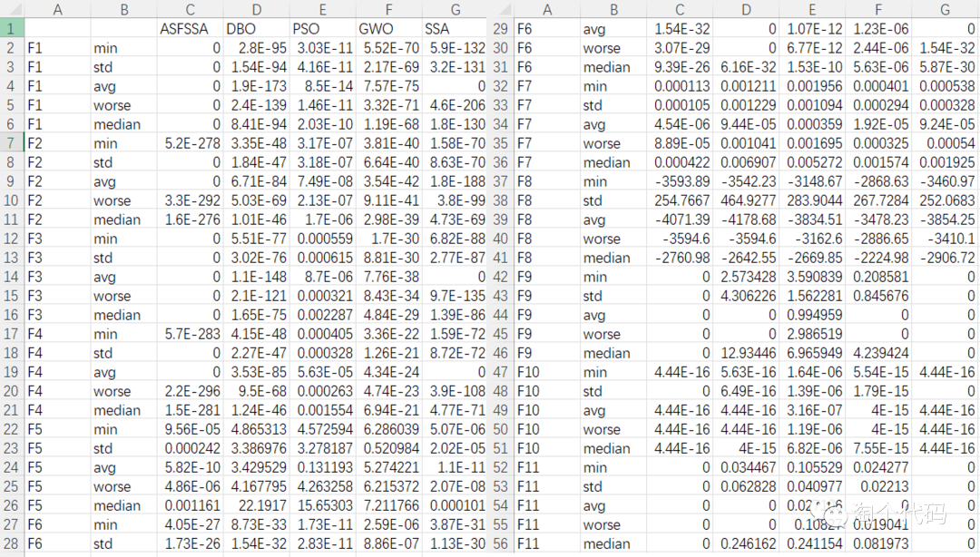This screenshot has height=557, width=980.
Task: Click row header 29
Action: tap(501, 29)
